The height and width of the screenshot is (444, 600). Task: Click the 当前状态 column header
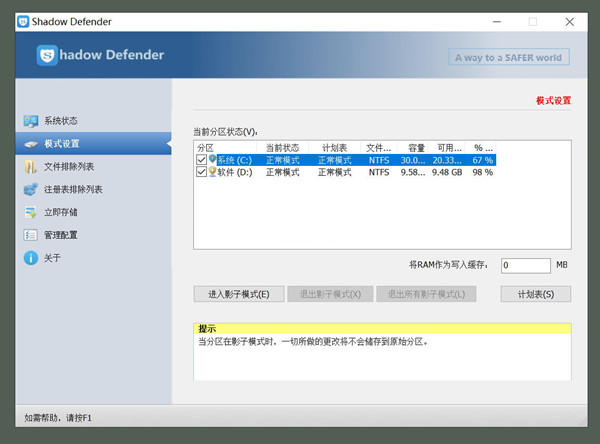(x=282, y=148)
